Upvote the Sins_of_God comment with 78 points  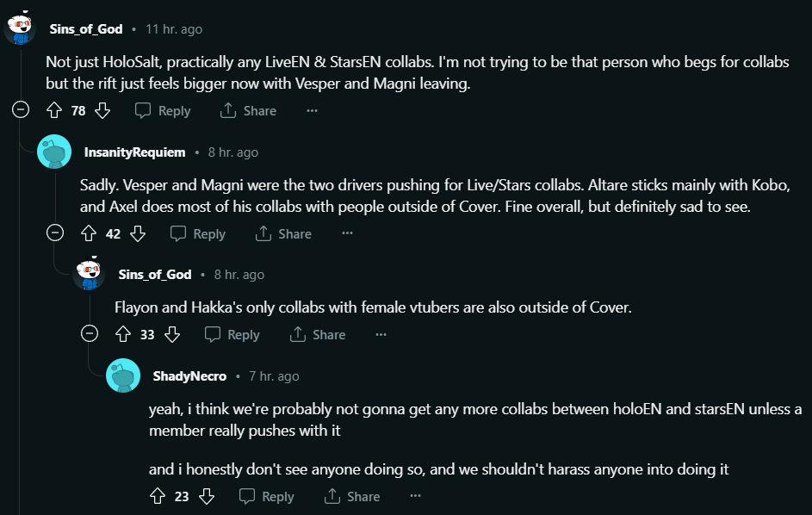click(x=54, y=111)
